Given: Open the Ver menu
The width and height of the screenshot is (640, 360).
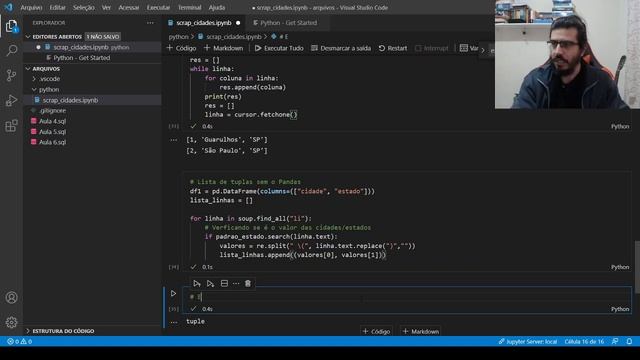Looking at the screenshot, I should coord(107,7).
